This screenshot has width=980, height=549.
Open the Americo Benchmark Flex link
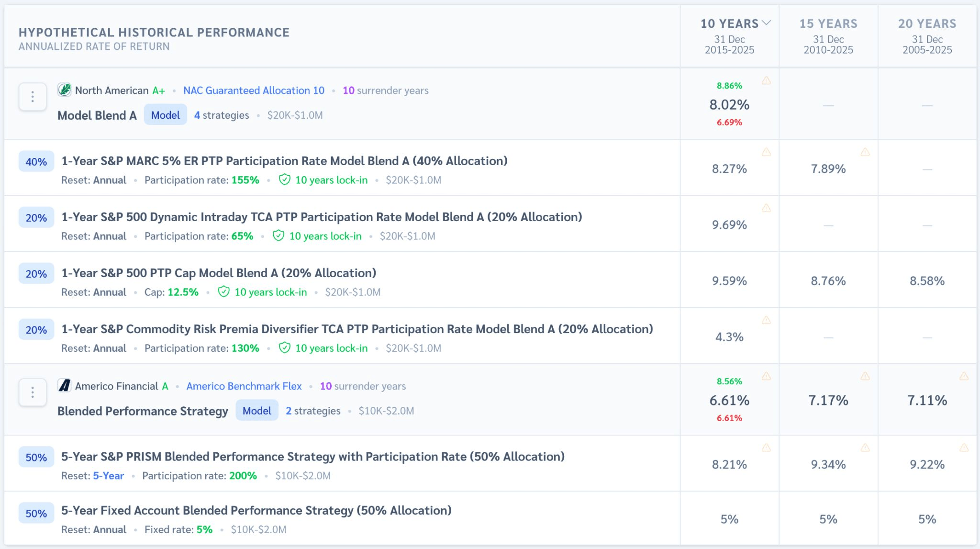point(244,386)
